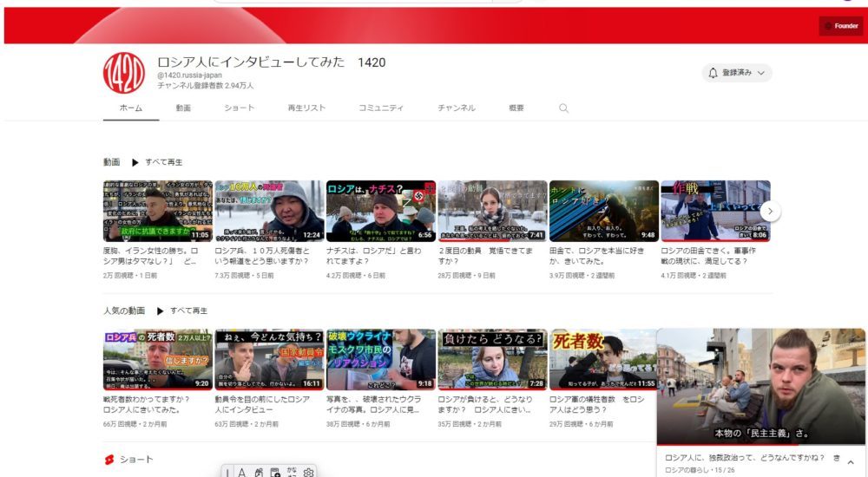Switch to the ショート tab
The width and height of the screenshot is (868, 477).
240,108
